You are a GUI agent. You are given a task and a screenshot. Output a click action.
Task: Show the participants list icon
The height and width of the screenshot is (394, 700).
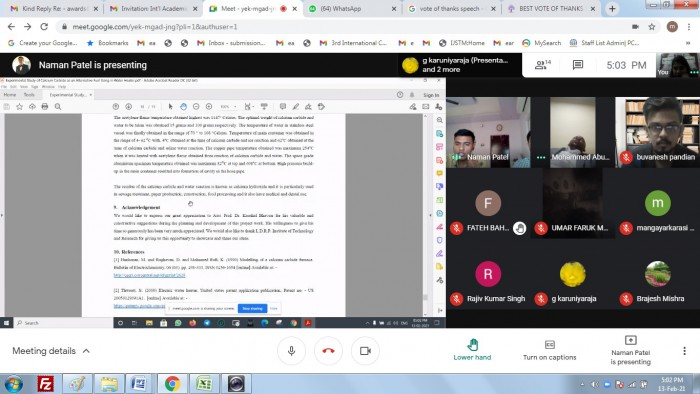pyautogui.click(x=542, y=65)
